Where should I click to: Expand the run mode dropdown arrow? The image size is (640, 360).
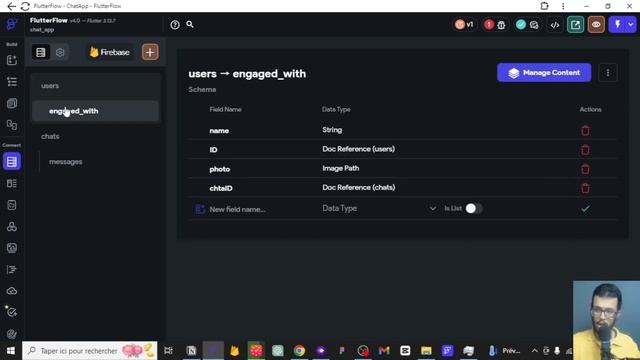point(631,24)
